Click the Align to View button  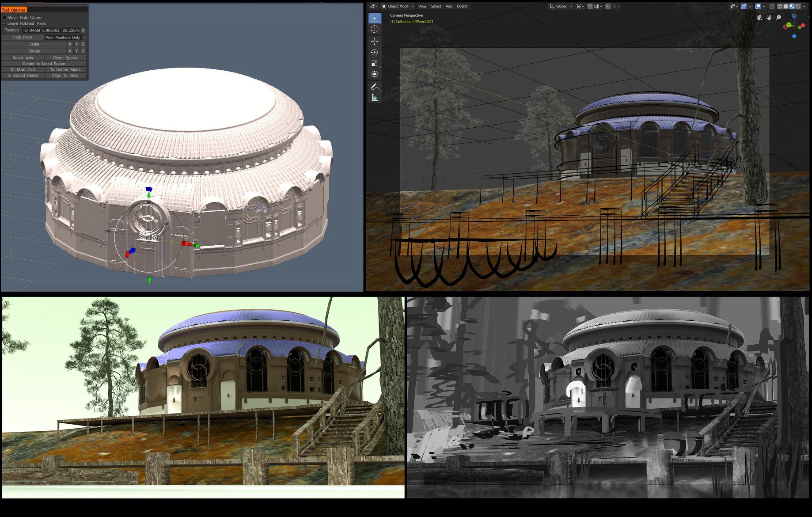[65, 75]
